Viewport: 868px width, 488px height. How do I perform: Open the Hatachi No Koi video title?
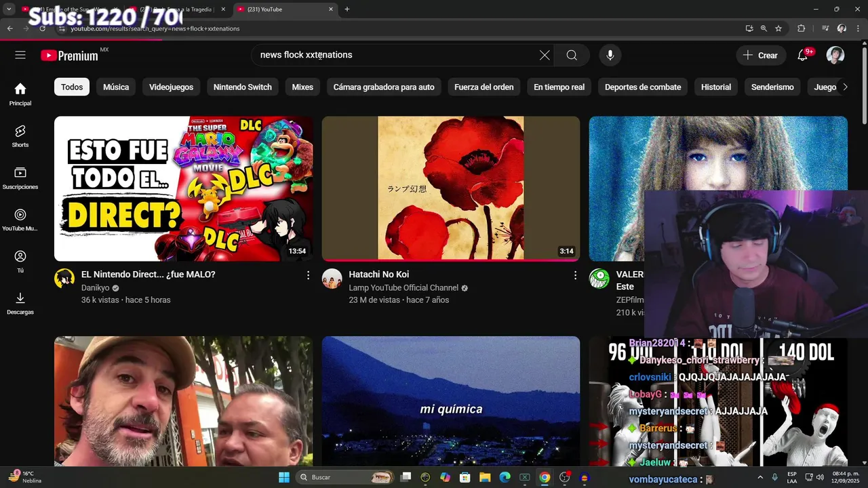[x=379, y=274]
